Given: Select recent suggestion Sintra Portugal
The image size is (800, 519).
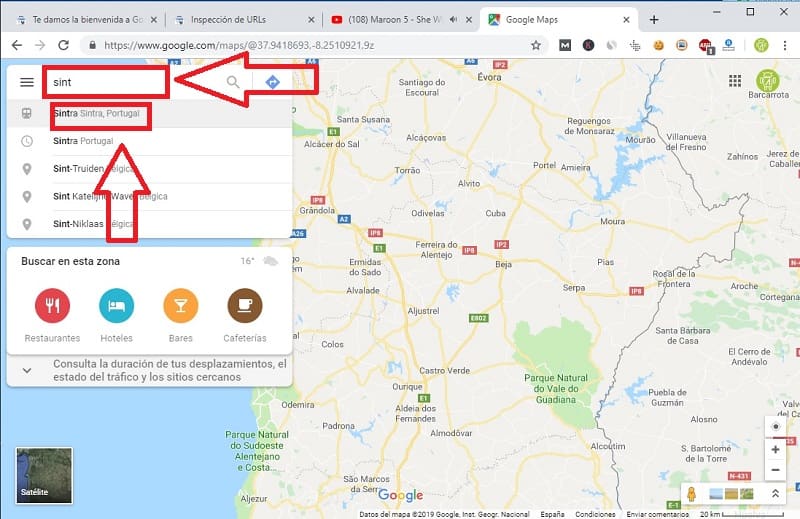Looking at the screenshot, I should (x=149, y=141).
